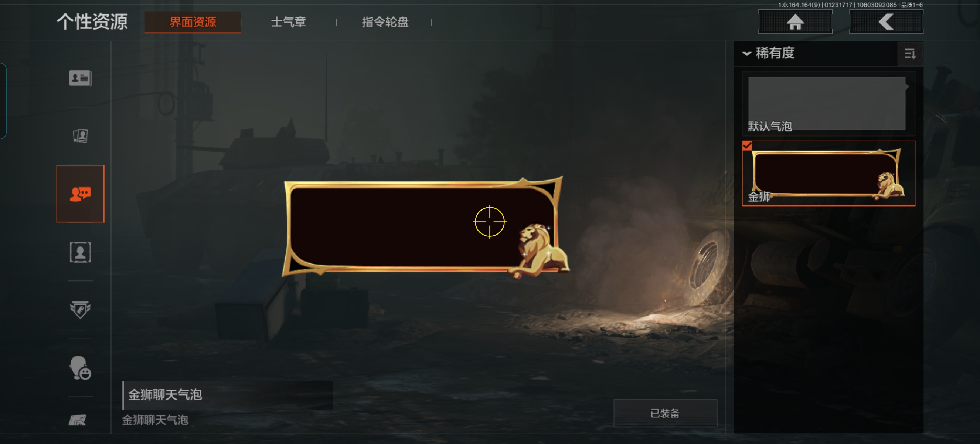980x444 pixels.
Task: Select the 默认气泡 thumbnail
Action: tap(828, 104)
